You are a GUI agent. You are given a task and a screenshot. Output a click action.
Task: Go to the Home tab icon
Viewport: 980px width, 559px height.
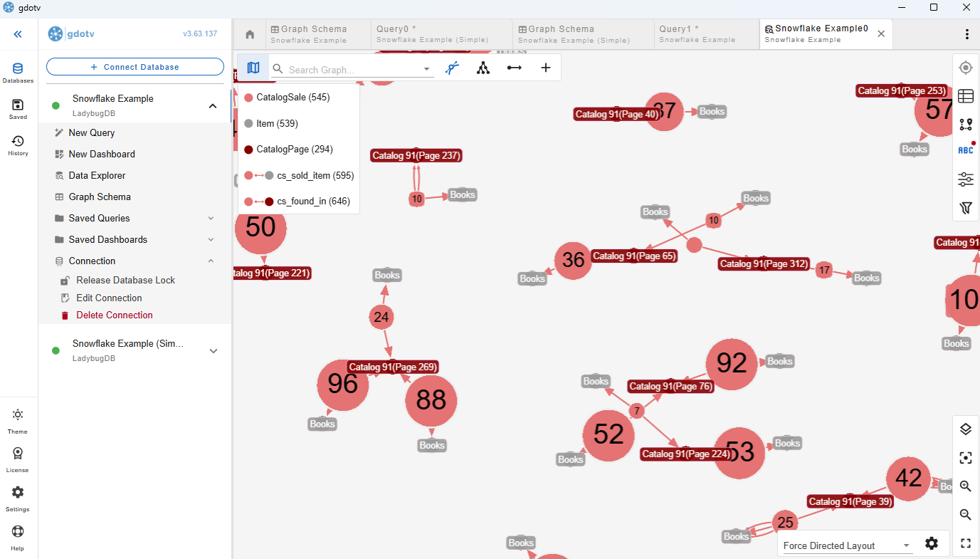(250, 34)
